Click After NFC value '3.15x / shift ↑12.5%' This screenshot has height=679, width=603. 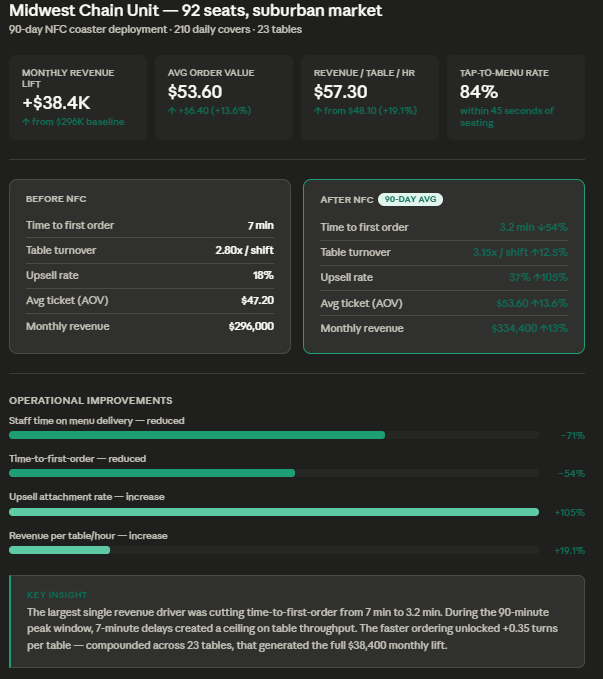tap(520, 252)
